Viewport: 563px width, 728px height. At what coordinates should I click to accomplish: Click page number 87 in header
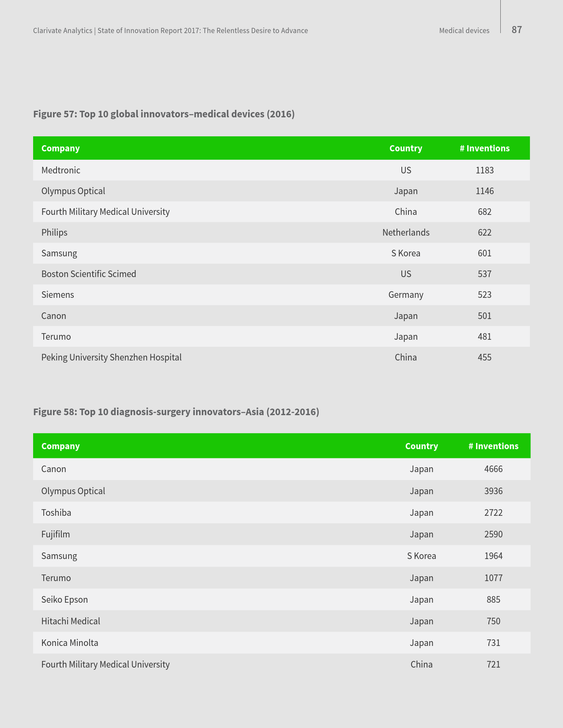517,30
